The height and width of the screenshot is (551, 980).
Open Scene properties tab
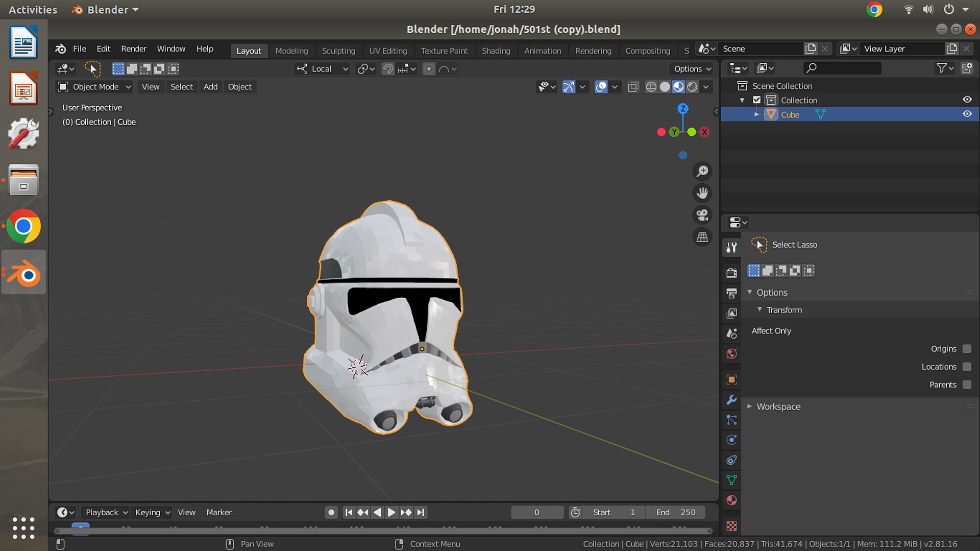click(x=731, y=333)
